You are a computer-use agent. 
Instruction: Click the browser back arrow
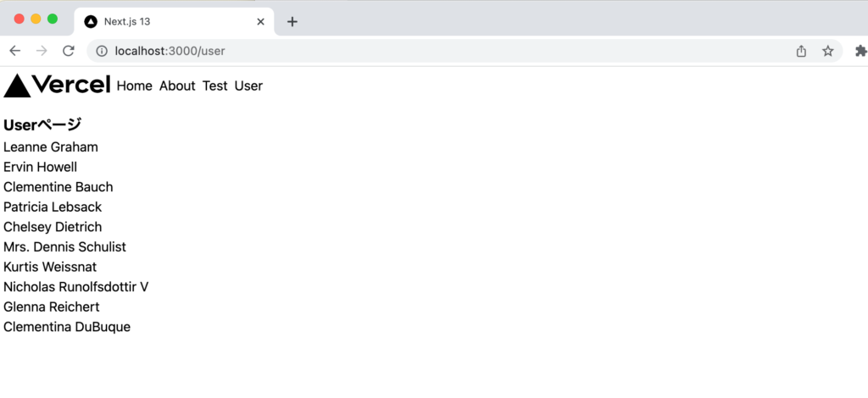[14, 51]
